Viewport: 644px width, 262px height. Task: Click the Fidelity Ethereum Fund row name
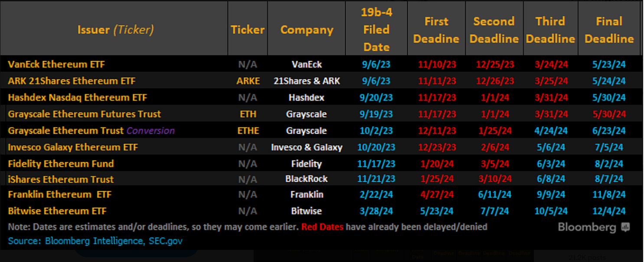pos(61,164)
